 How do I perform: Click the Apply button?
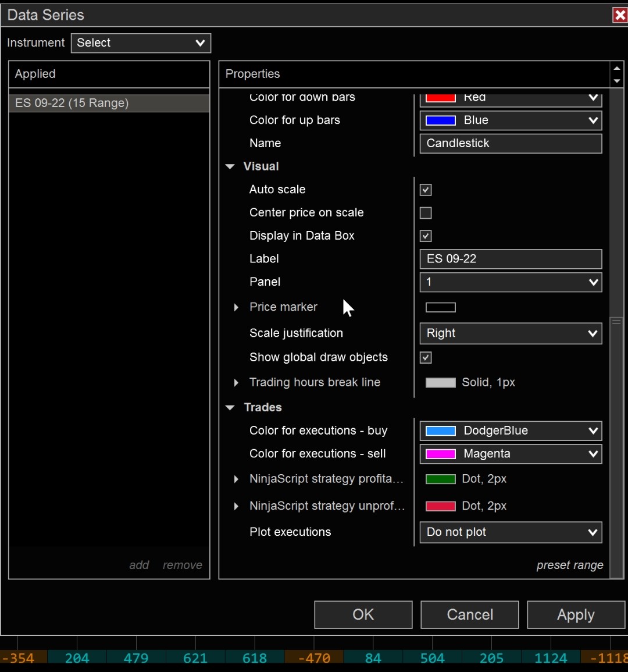[x=576, y=614]
